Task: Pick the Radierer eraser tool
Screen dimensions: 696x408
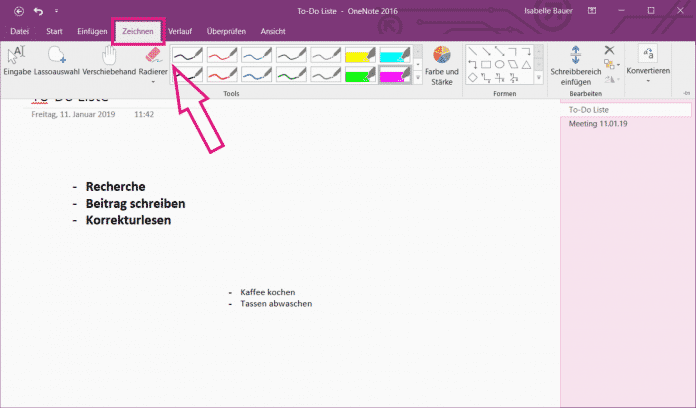Action: click(x=153, y=58)
